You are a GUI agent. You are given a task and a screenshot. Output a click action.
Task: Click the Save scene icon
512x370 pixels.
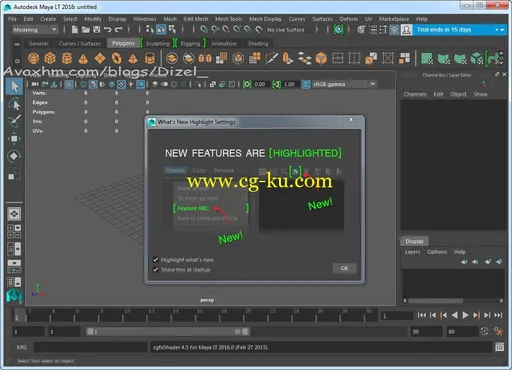point(97,30)
